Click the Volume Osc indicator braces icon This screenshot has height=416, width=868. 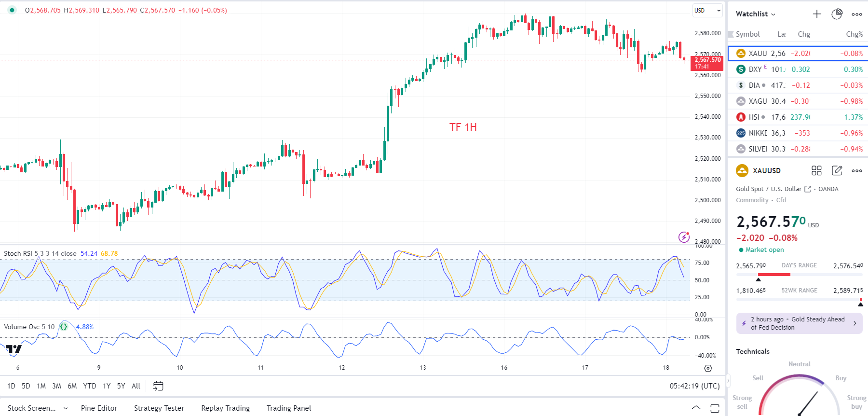click(x=63, y=327)
